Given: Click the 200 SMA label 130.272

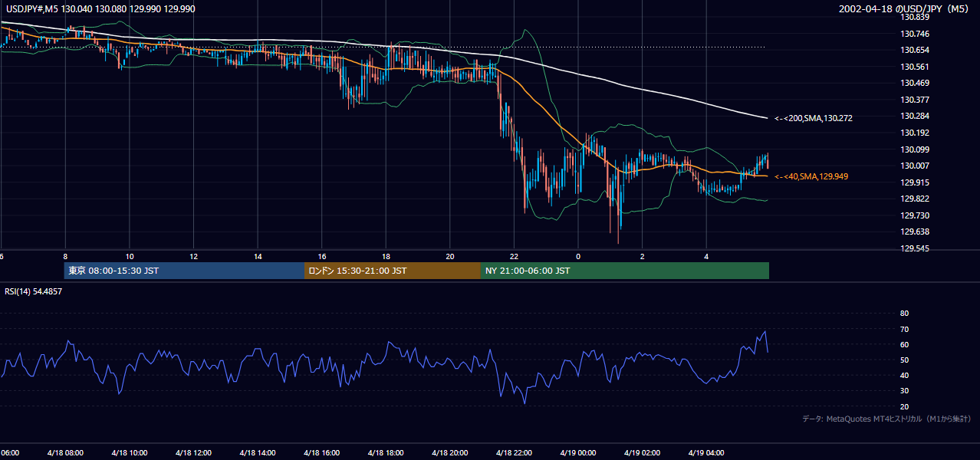Looking at the screenshot, I should [x=814, y=119].
